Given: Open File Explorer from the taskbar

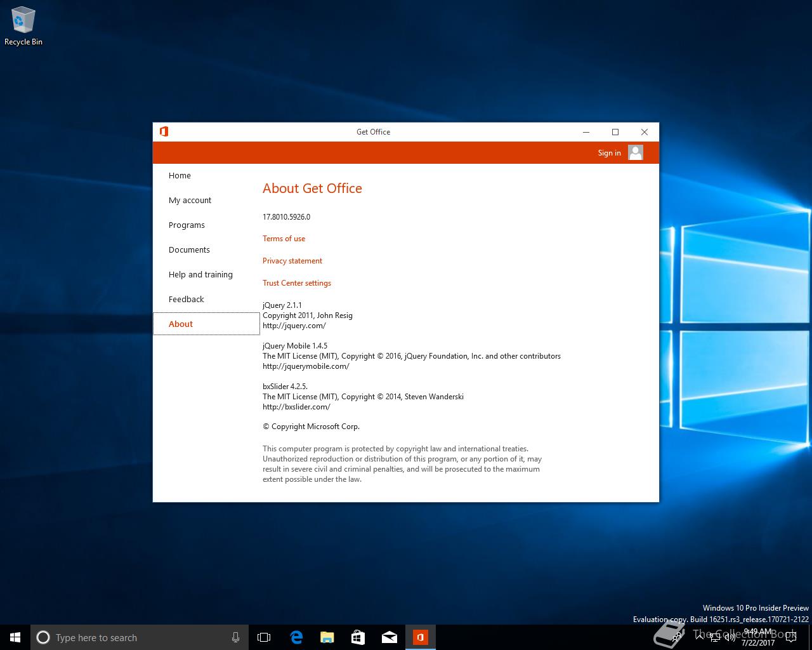Looking at the screenshot, I should (327, 637).
